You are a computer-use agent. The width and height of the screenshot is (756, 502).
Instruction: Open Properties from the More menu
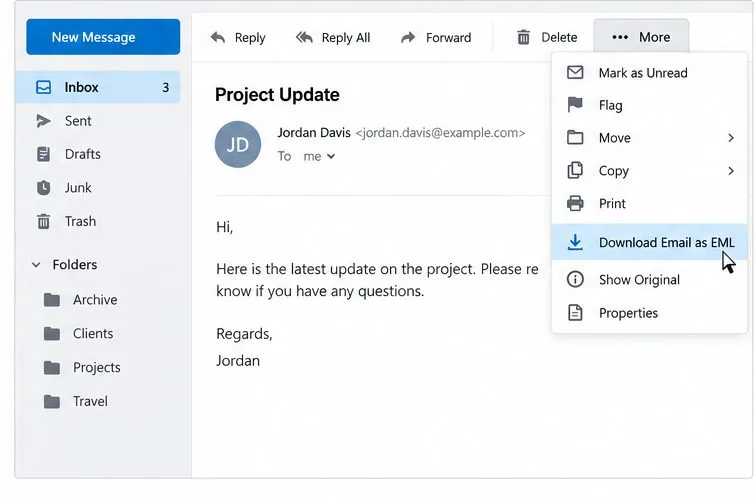pyautogui.click(x=649, y=313)
